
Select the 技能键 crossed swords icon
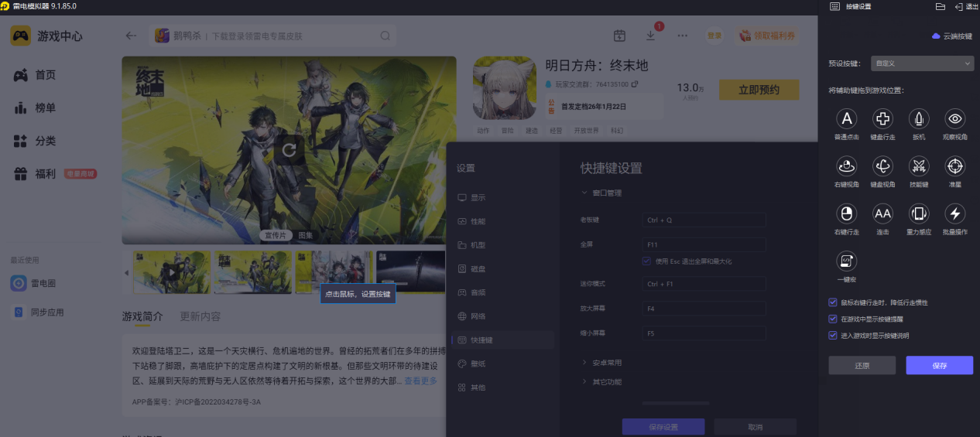919,166
